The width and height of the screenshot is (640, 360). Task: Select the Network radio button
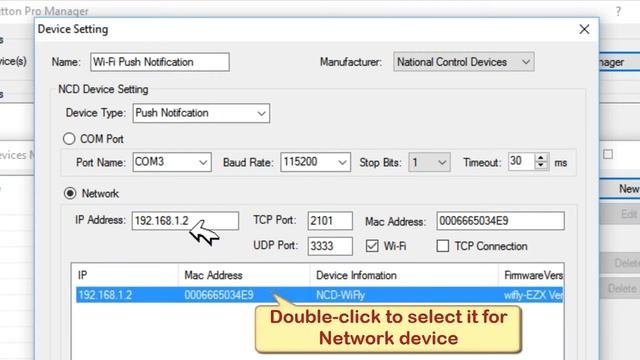[70, 193]
